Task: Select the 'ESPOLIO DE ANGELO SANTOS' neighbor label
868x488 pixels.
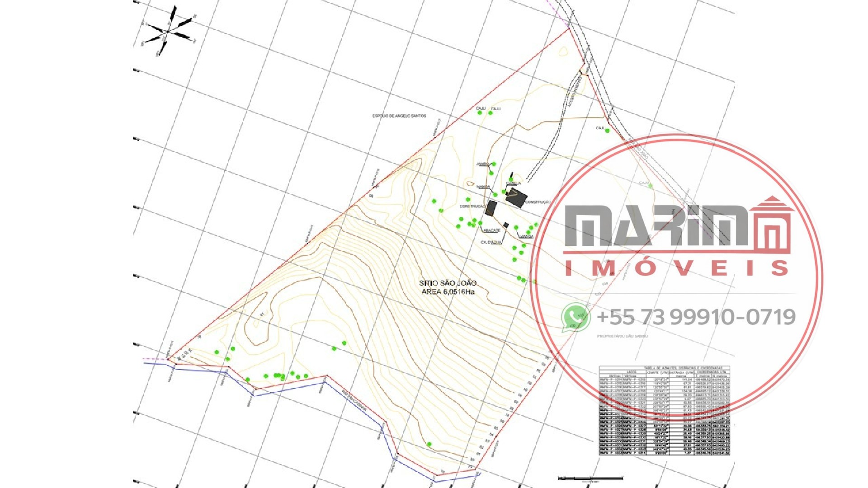Action: coord(399,116)
